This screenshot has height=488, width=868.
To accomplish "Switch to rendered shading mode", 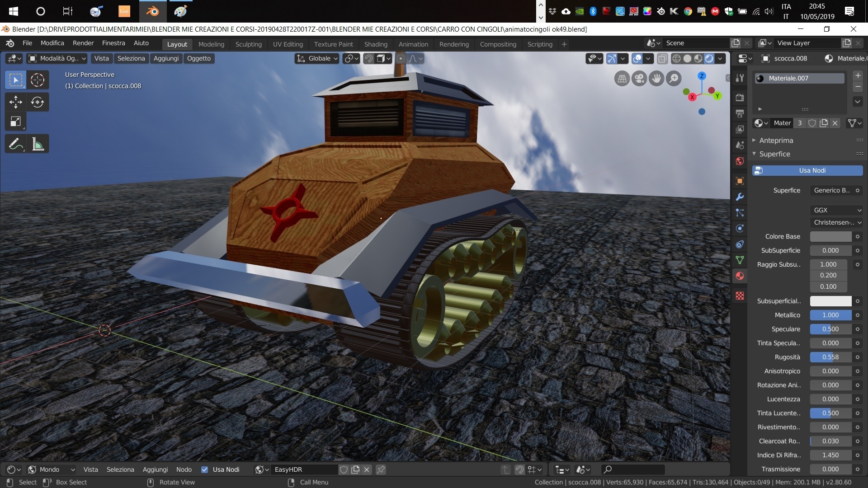I will pyautogui.click(x=709, y=58).
